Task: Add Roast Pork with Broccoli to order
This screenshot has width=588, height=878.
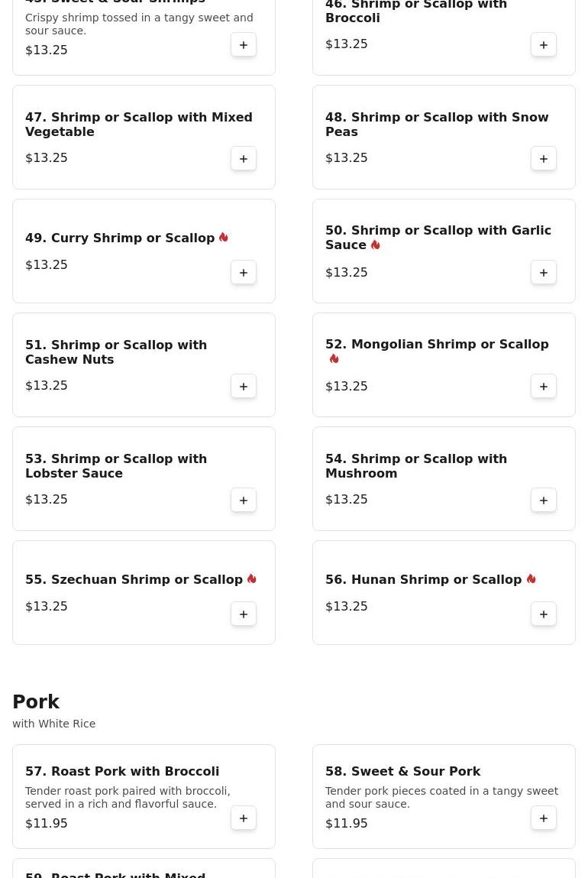Action: (244, 818)
